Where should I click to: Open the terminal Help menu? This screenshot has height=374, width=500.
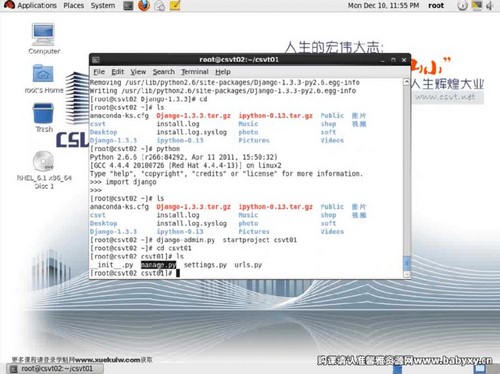tap(223, 72)
